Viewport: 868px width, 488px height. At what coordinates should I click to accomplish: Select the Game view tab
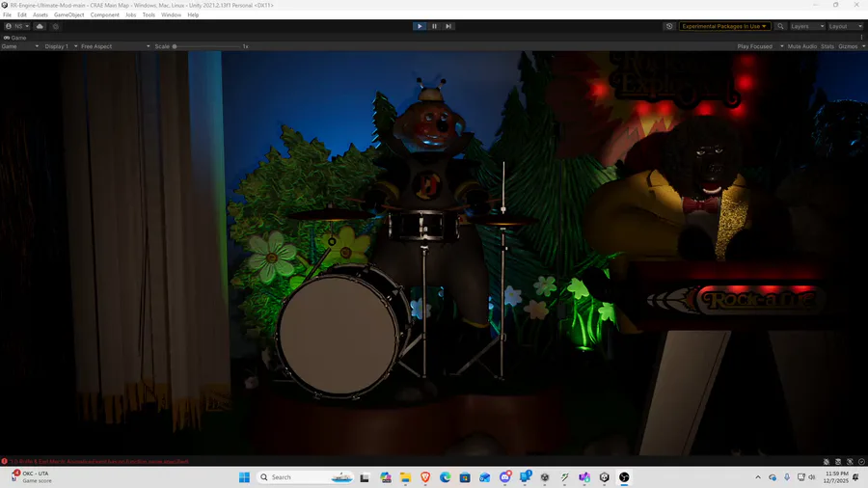click(14, 38)
